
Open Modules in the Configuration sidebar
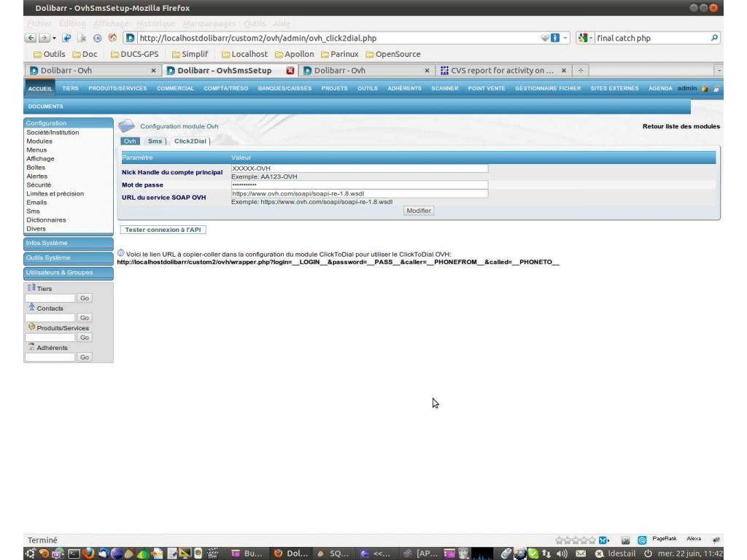click(x=39, y=141)
